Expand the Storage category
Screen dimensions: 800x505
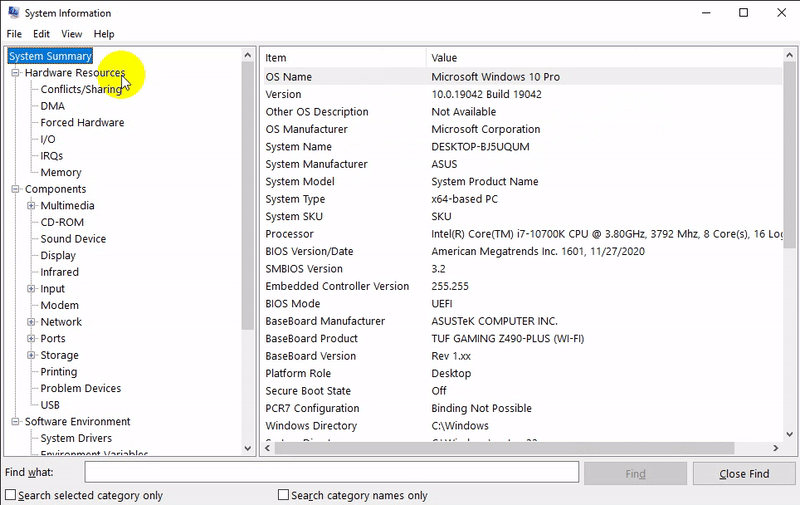point(31,355)
